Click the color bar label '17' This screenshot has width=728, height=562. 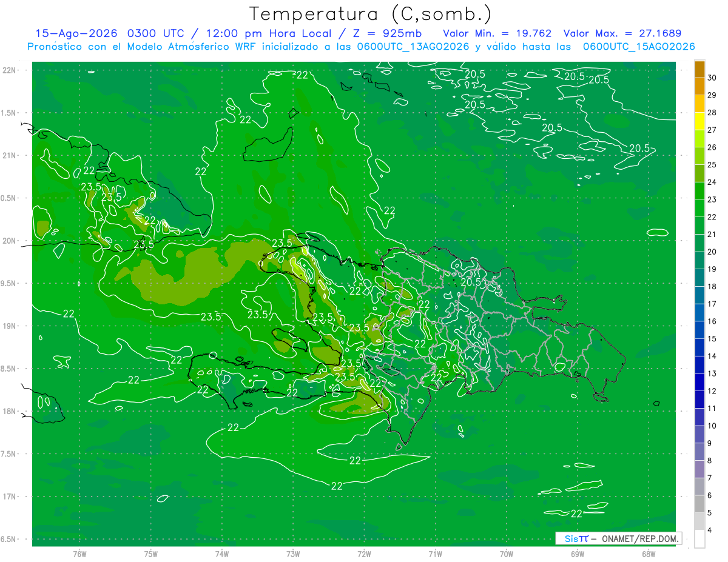click(712, 304)
